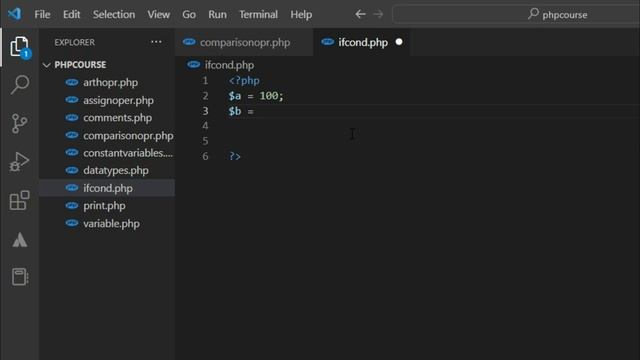This screenshot has width=640, height=360.
Task: Open comparisonopr.php in the explorer tree
Action: coord(107,136)
